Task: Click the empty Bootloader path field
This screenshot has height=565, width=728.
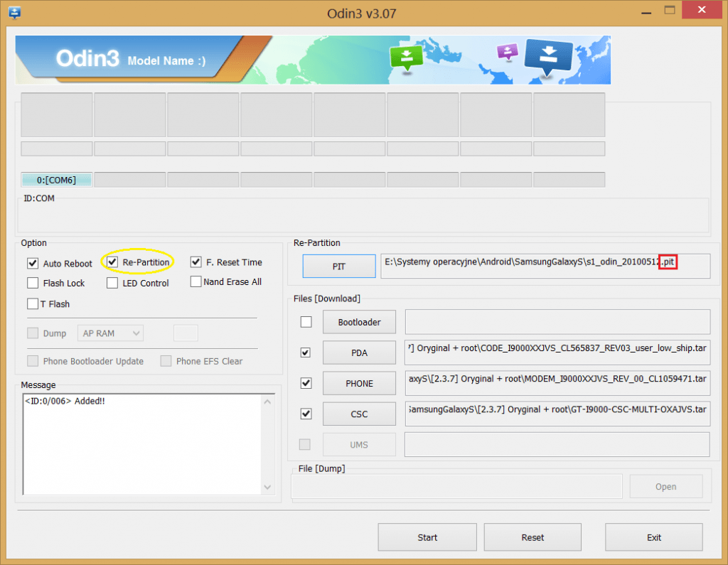Action: (557, 322)
